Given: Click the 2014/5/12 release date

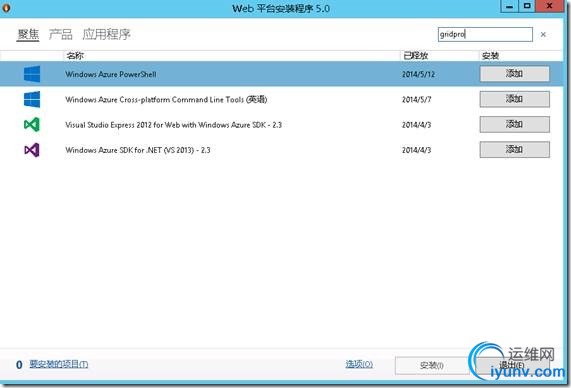Looking at the screenshot, I should pos(418,74).
